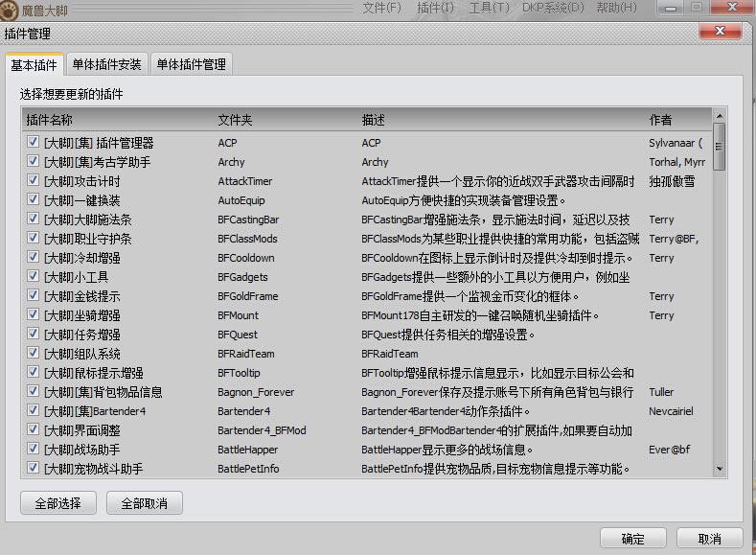Click the BFQuest description text
The image size is (756, 555).
pos(447,335)
